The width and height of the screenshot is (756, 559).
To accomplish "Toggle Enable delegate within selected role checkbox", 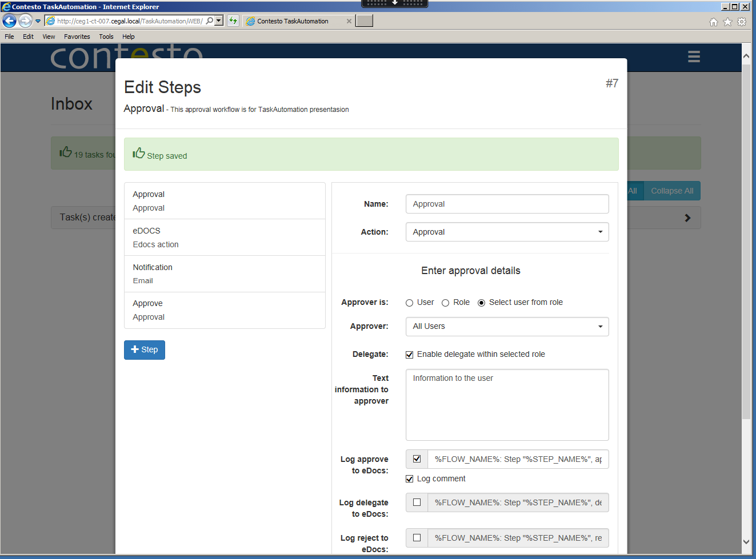I will pos(409,355).
